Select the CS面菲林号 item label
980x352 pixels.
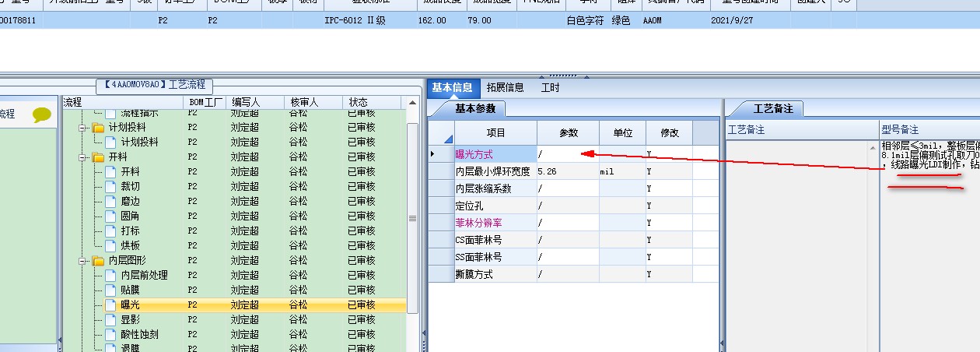[x=478, y=240]
